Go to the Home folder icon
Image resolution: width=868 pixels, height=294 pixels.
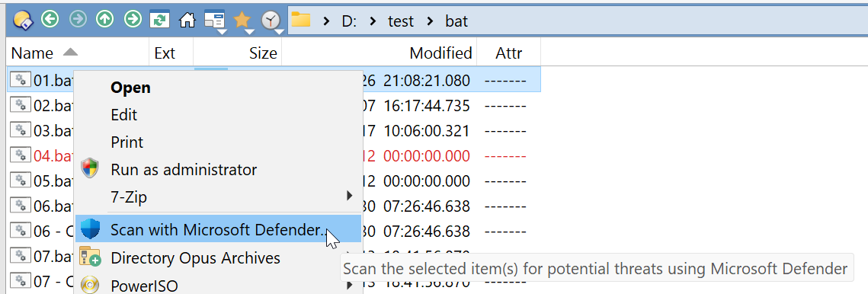(187, 21)
